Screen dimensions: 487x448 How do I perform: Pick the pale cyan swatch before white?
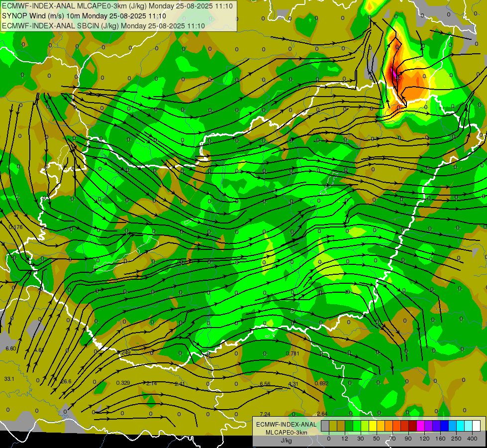click(469, 426)
